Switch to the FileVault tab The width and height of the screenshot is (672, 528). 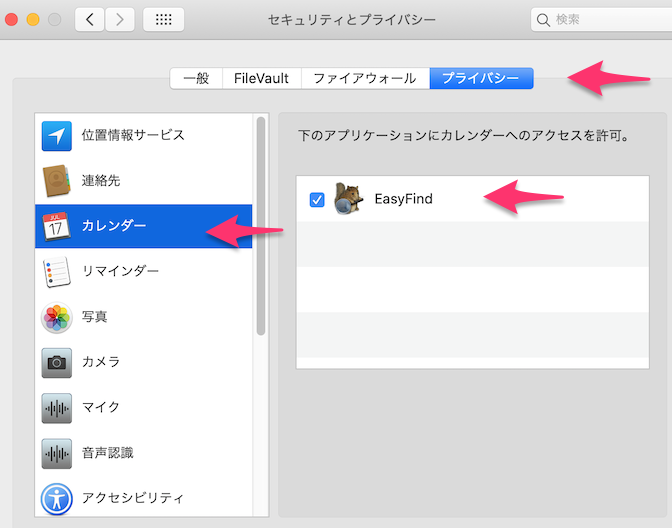click(261, 78)
